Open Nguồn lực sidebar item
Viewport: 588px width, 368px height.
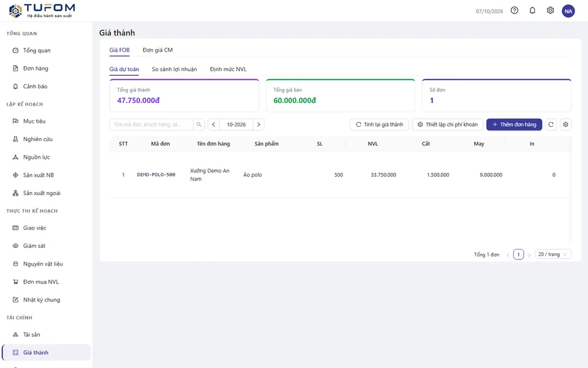46,157
